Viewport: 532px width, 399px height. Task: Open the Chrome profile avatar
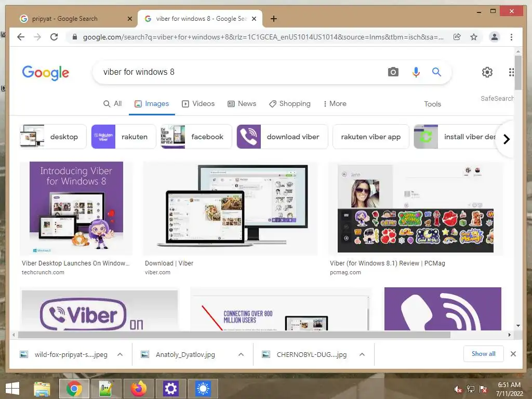tap(495, 37)
